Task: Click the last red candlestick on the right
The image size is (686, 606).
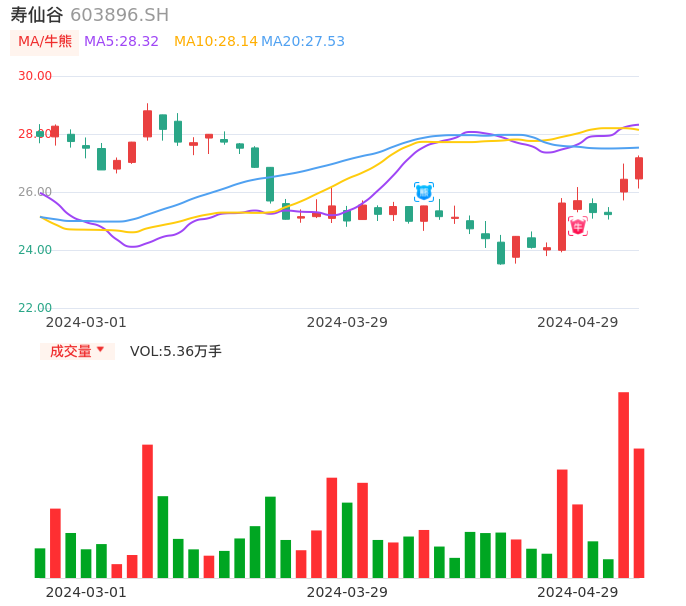Action: [x=639, y=168]
